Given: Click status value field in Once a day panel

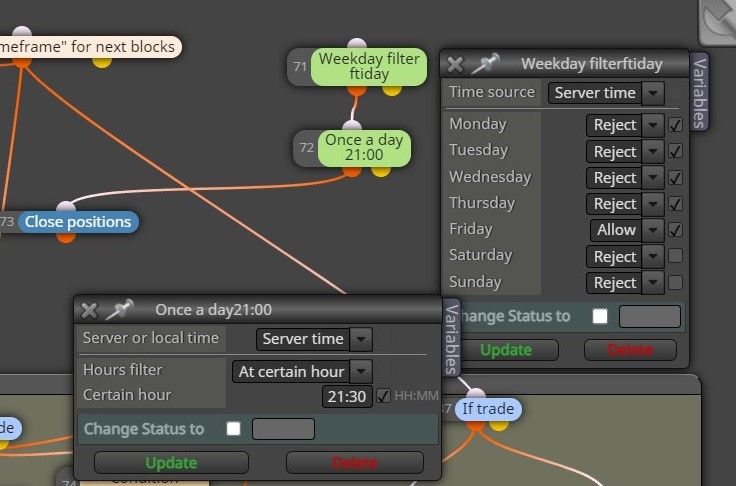Looking at the screenshot, I should [283, 429].
